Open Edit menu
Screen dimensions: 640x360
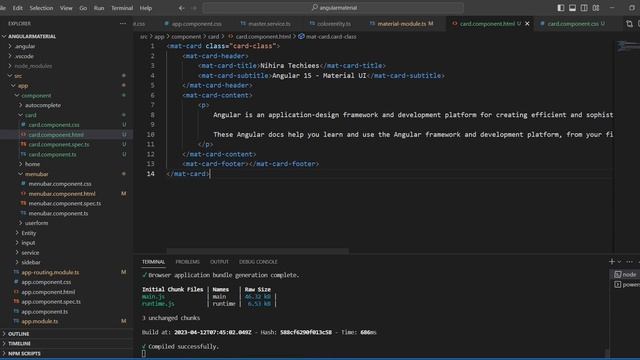[x=18, y=8]
